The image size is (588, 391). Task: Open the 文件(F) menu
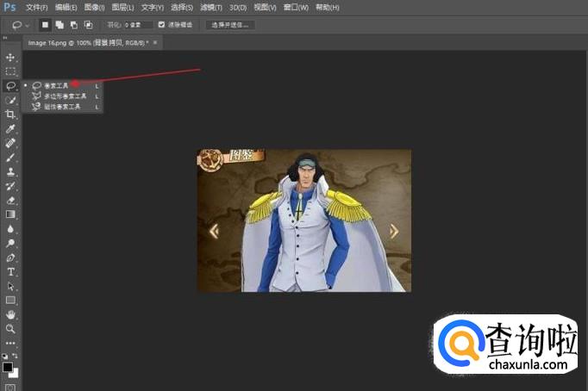37,8
